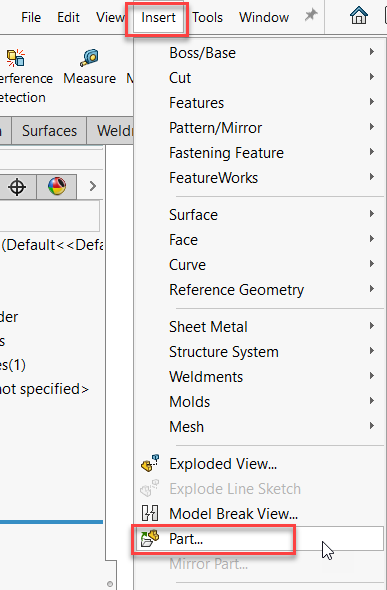Image resolution: width=387 pixels, height=590 pixels.
Task: Click the Insert Part icon
Action: [x=150, y=538]
